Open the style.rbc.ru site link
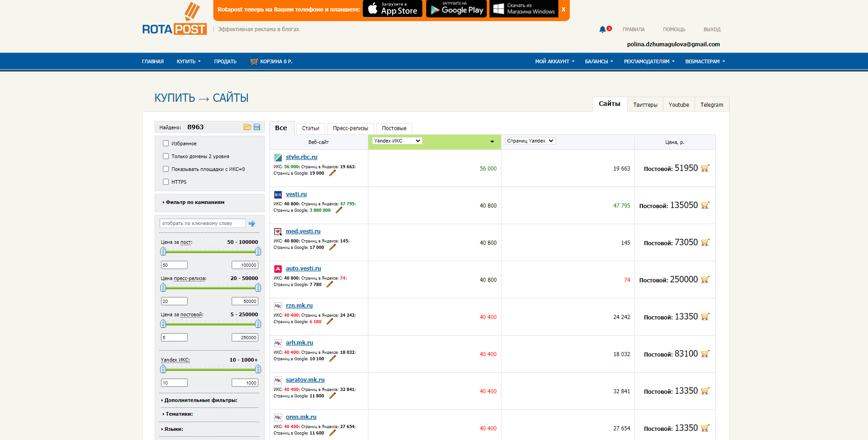Viewport: 868px width, 440px height. 301,157
